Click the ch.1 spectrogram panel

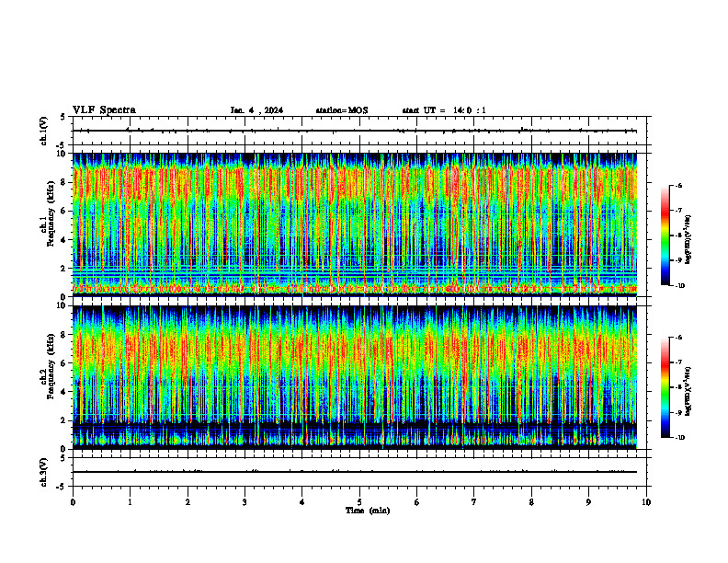[x=355, y=224]
